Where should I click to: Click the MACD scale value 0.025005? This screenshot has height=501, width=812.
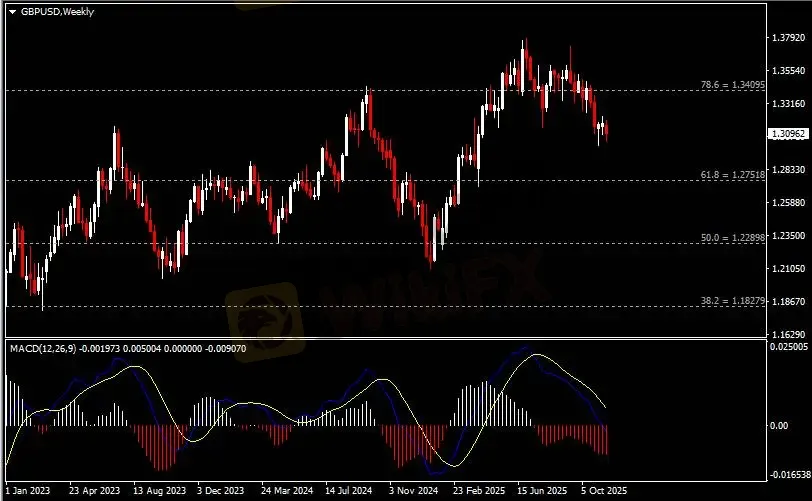pyautogui.click(x=789, y=347)
